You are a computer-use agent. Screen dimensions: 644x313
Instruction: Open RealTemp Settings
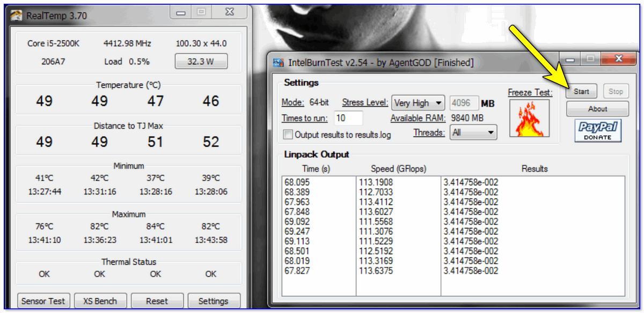[213, 301]
